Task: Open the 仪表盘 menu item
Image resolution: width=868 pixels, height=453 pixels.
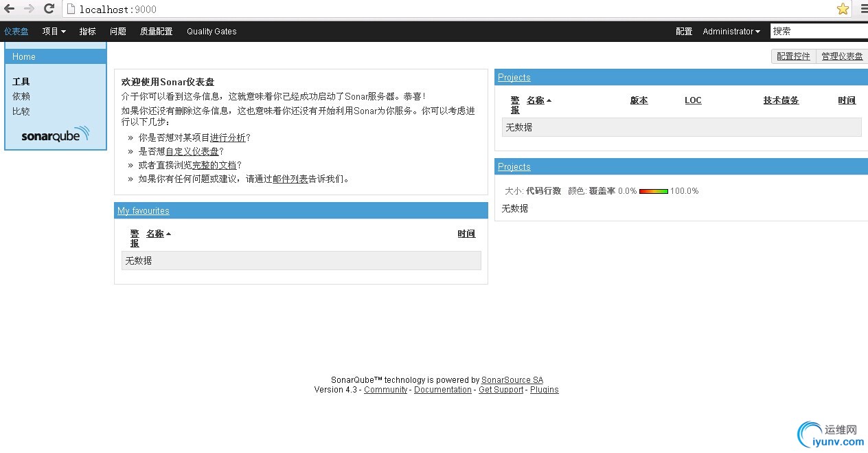Action: [x=16, y=31]
